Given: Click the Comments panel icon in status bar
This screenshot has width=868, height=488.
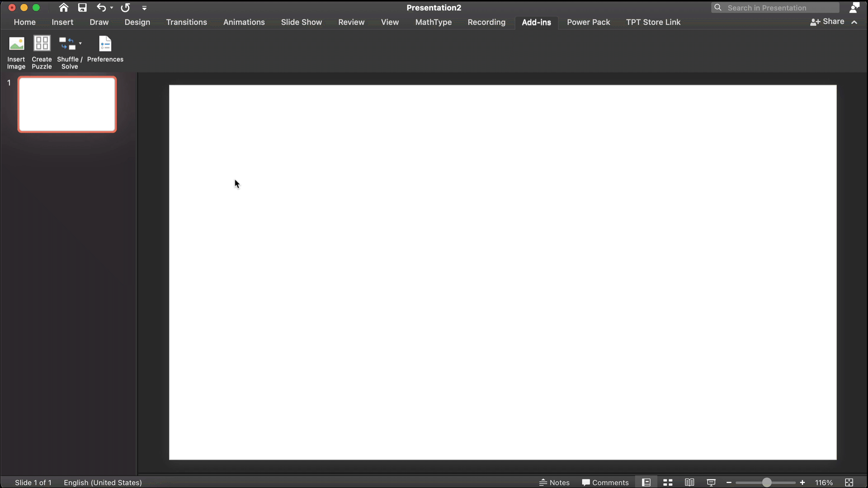Looking at the screenshot, I should click(604, 482).
